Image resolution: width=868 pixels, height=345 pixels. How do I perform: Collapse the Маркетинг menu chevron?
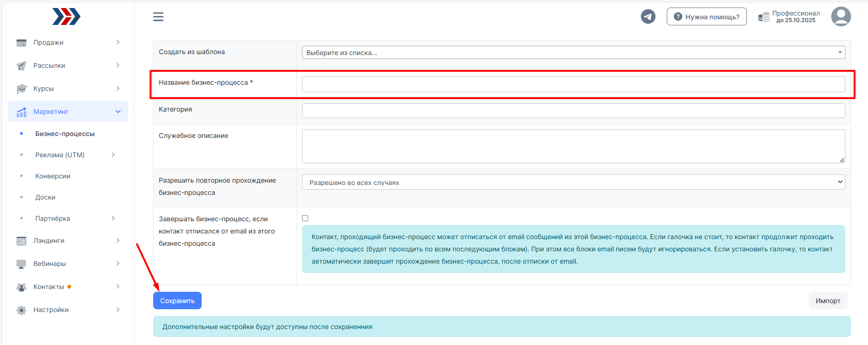click(118, 112)
